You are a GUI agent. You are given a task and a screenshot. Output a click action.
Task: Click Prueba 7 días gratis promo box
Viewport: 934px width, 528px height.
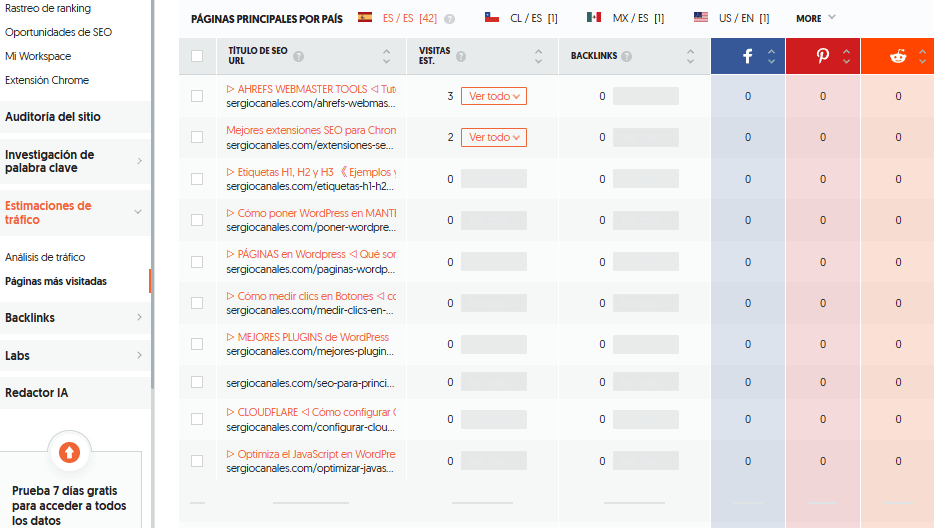(x=70, y=490)
